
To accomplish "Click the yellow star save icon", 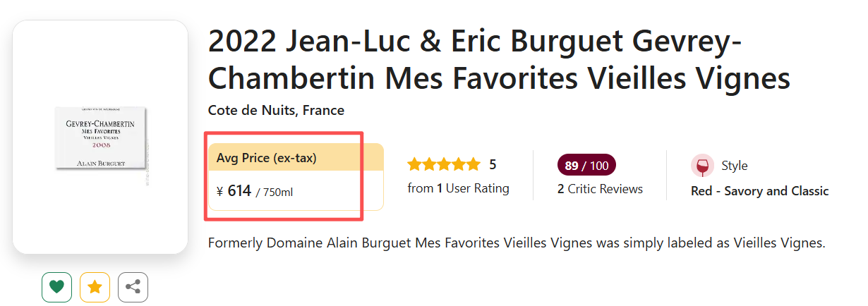I will 95,287.
